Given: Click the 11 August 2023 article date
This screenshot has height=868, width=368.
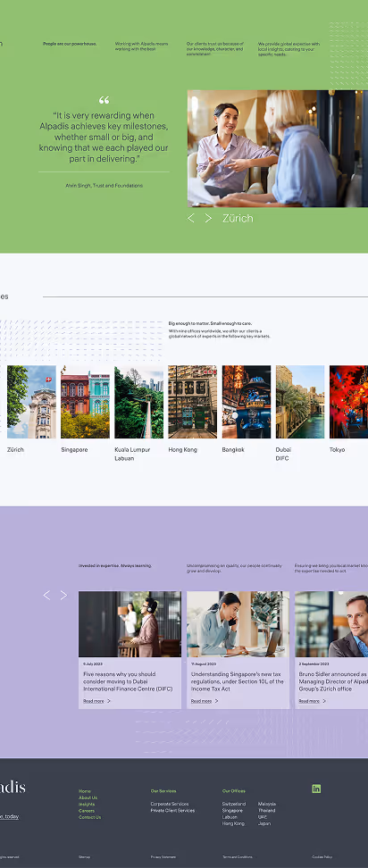Looking at the screenshot, I should pos(203,664).
